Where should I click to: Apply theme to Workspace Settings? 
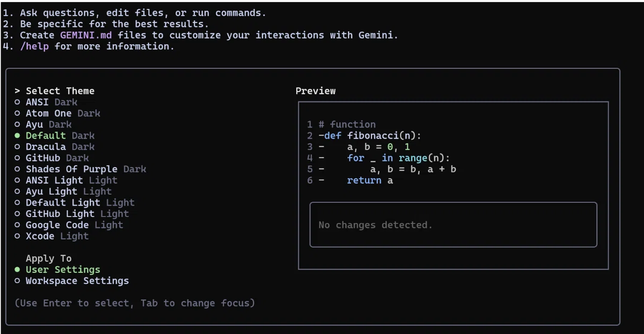click(72, 280)
